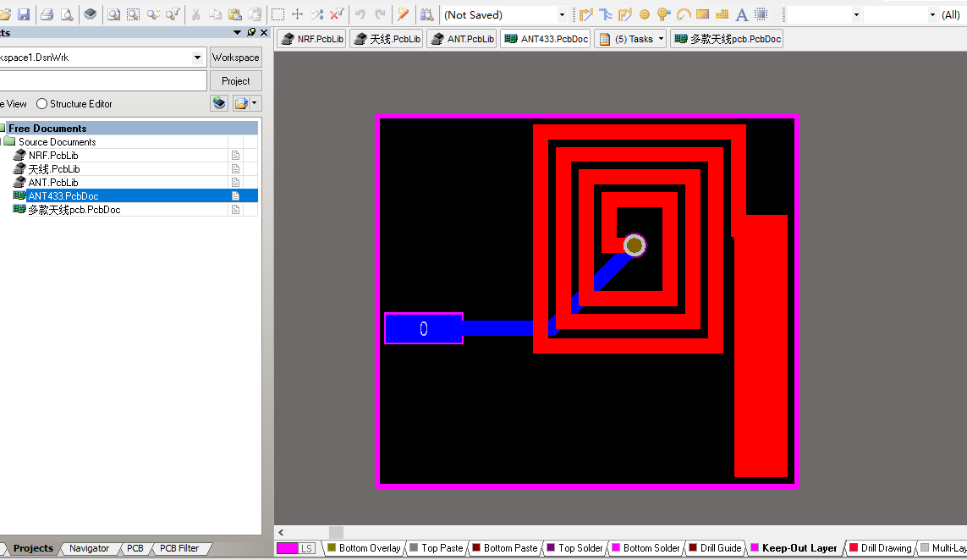Click the Cross Probe pencil icon
The width and height of the screenshot is (967, 560).
[404, 14]
